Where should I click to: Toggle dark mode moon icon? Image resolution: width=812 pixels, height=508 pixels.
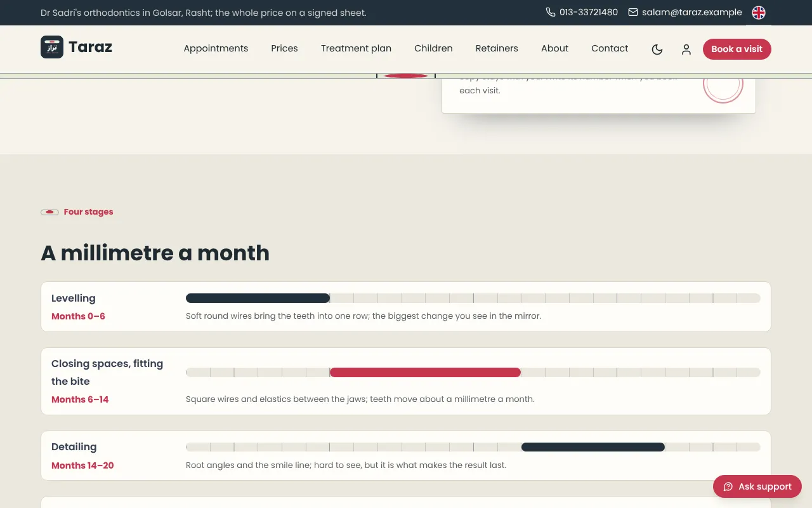[657, 50]
